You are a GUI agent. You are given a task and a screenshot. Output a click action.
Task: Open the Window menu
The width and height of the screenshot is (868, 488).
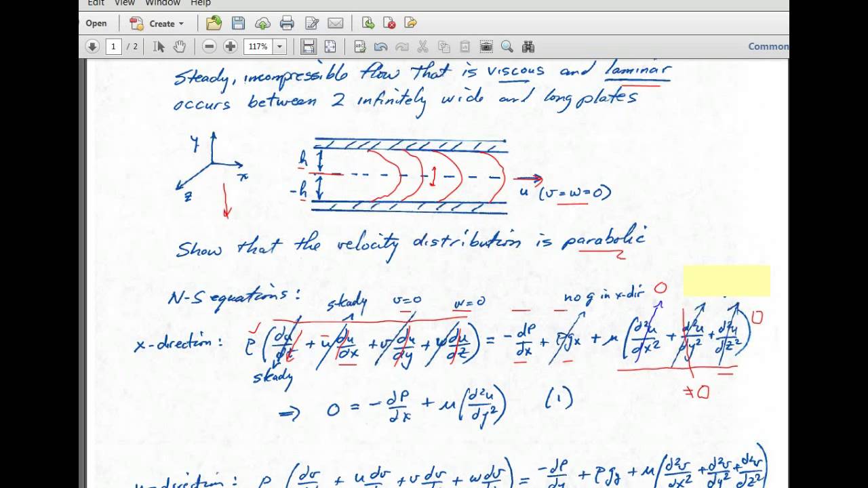click(163, 3)
